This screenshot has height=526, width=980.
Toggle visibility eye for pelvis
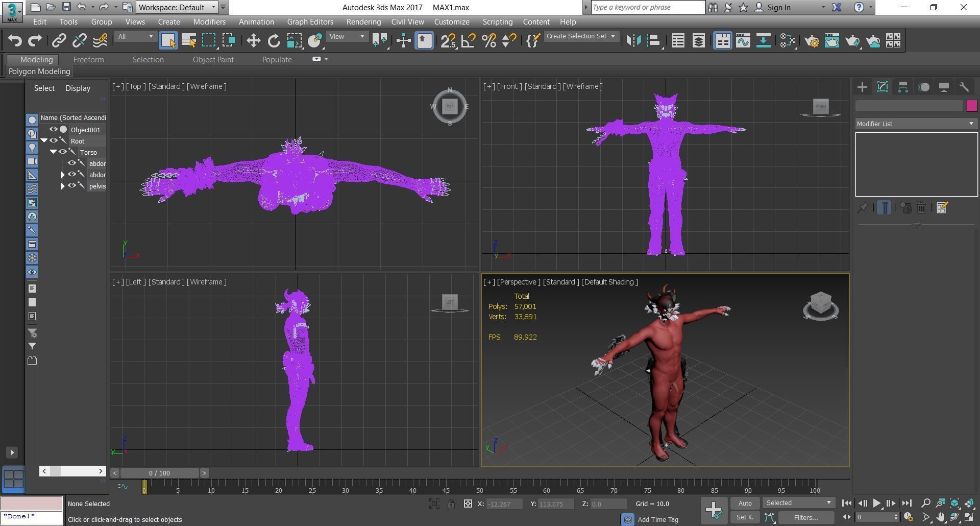point(72,186)
